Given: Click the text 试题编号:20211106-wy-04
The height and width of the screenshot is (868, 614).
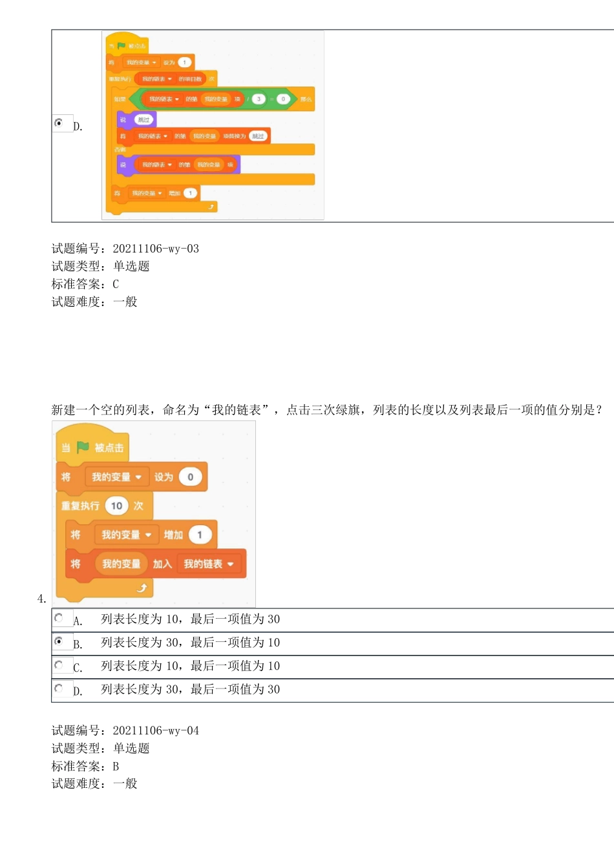Looking at the screenshot, I should click(x=125, y=730).
